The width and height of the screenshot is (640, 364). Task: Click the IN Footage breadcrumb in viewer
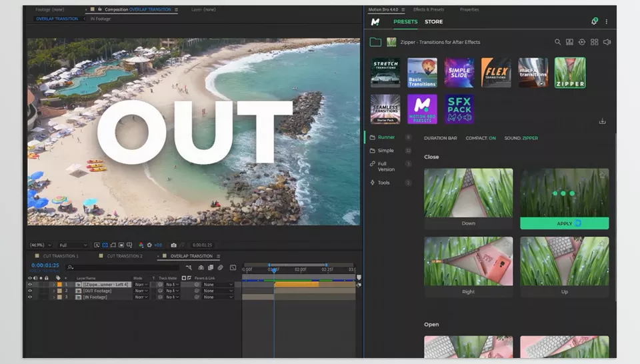tap(101, 19)
